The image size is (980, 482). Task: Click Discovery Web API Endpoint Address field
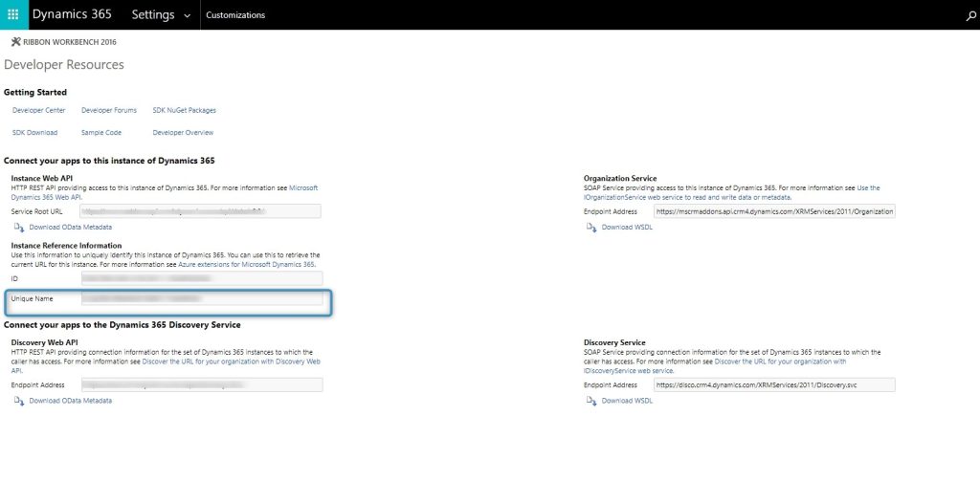[202, 385]
